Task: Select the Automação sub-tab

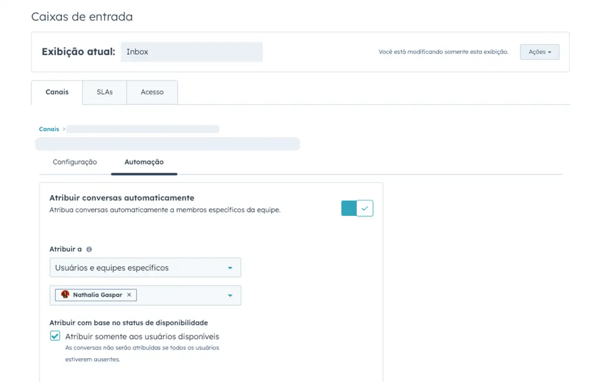Action: [144, 162]
